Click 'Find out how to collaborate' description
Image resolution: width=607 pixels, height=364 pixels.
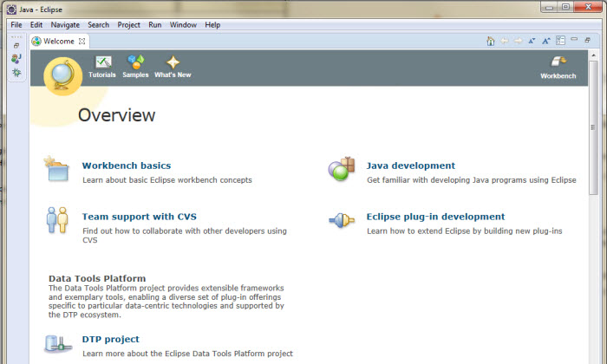pos(185,235)
